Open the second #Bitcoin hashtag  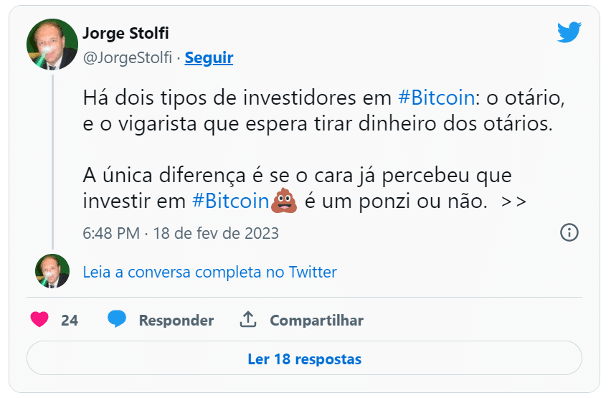coord(231,201)
